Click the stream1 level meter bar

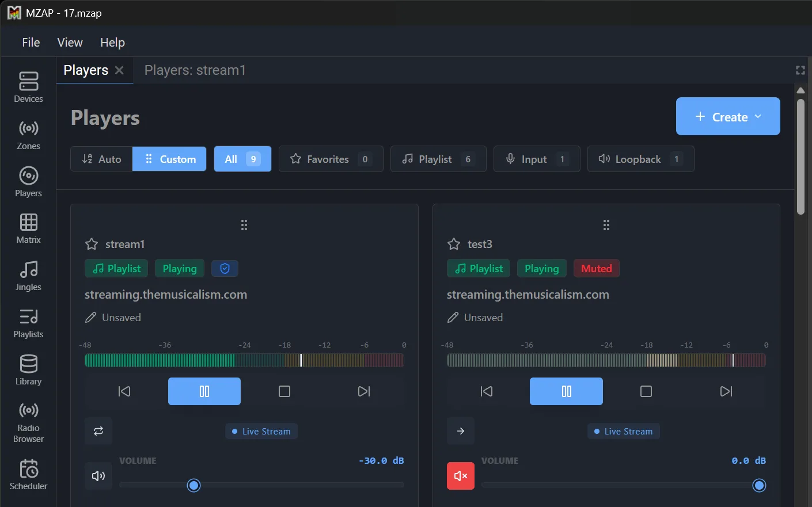pos(244,360)
